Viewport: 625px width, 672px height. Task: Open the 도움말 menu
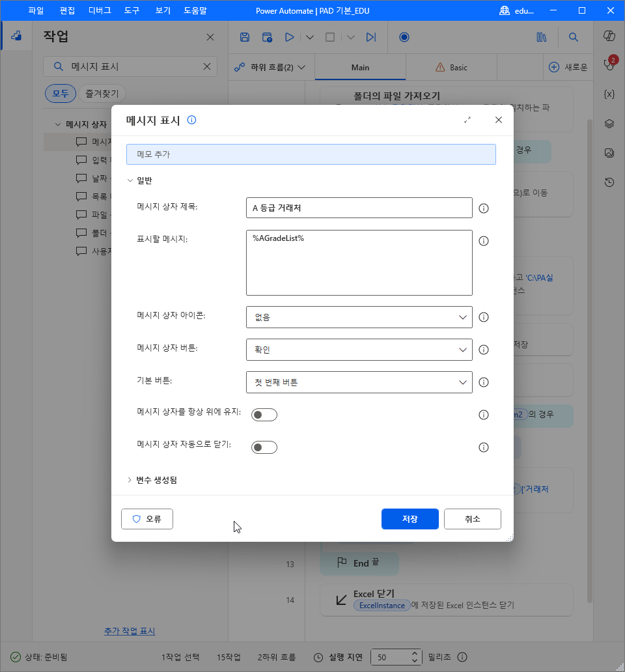(195, 10)
